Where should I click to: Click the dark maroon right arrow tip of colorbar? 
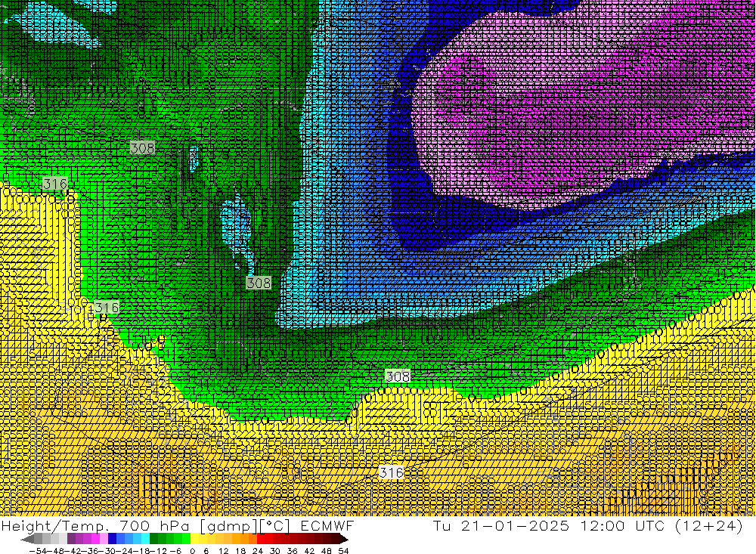(x=344, y=539)
